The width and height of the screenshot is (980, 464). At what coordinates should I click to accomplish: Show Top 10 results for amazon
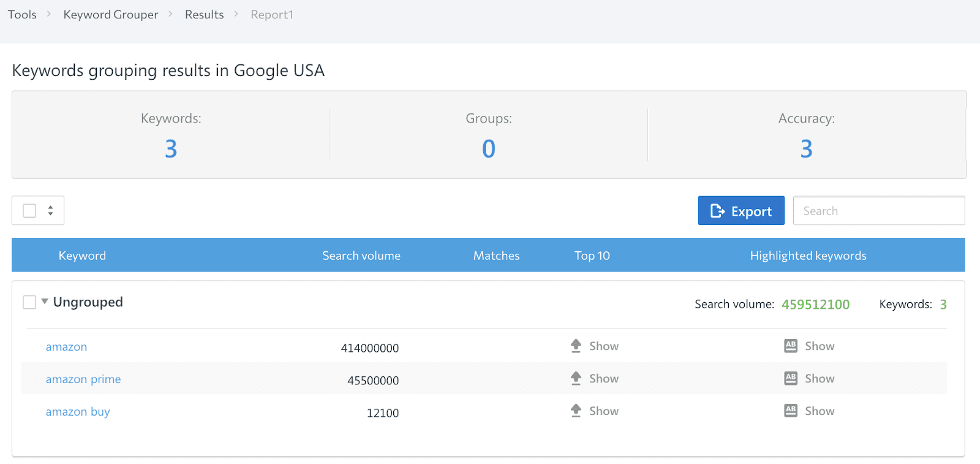(x=604, y=346)
